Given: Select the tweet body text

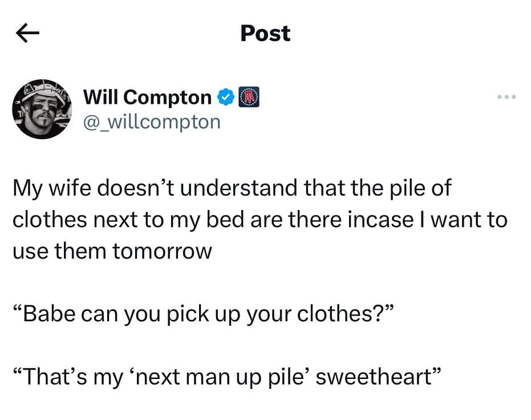Looking at the screenshot, I should point(260,219).
